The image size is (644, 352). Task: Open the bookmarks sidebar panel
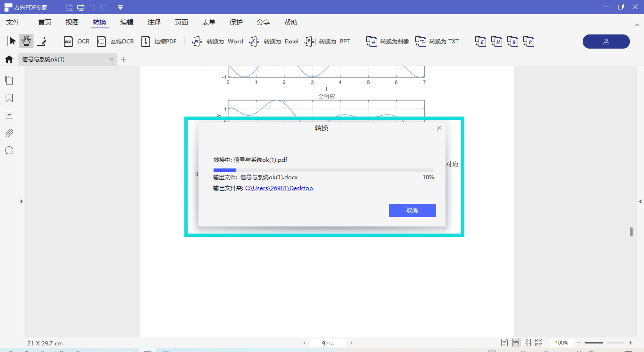click(9, 98)
